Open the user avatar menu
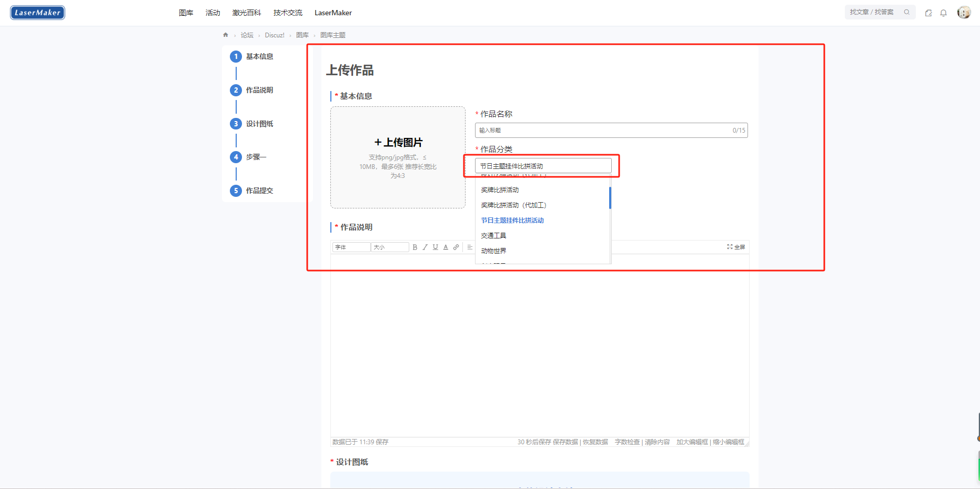This screenshot has width=980, height=489. pos(964,13)
